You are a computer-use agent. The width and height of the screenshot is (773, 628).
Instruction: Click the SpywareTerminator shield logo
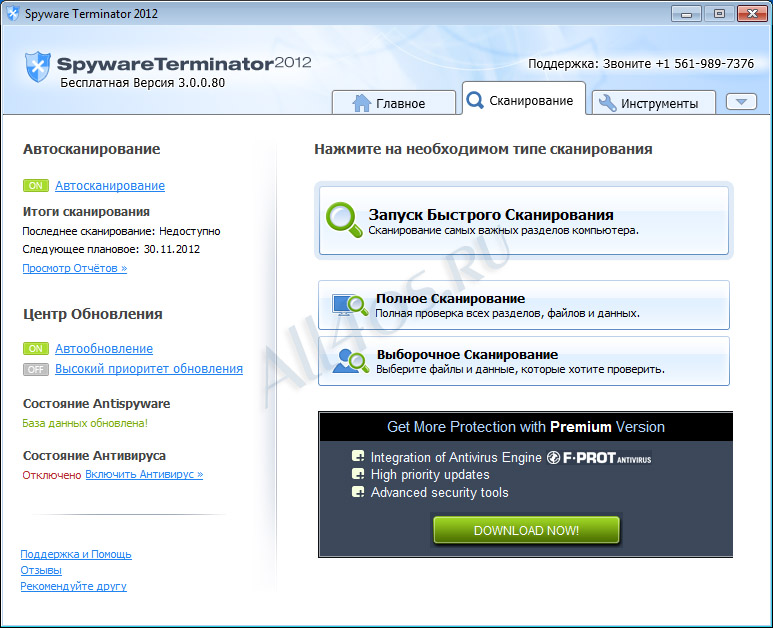pos(38,66)
